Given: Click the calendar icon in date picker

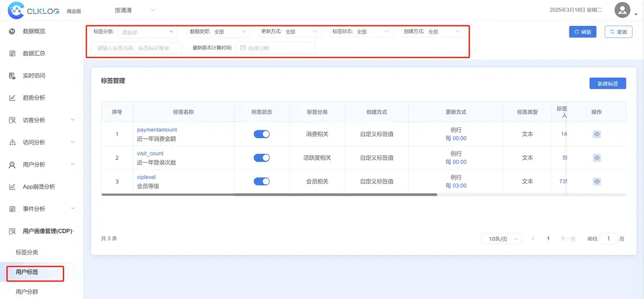Looking at the screenshot, I should 243,48.
